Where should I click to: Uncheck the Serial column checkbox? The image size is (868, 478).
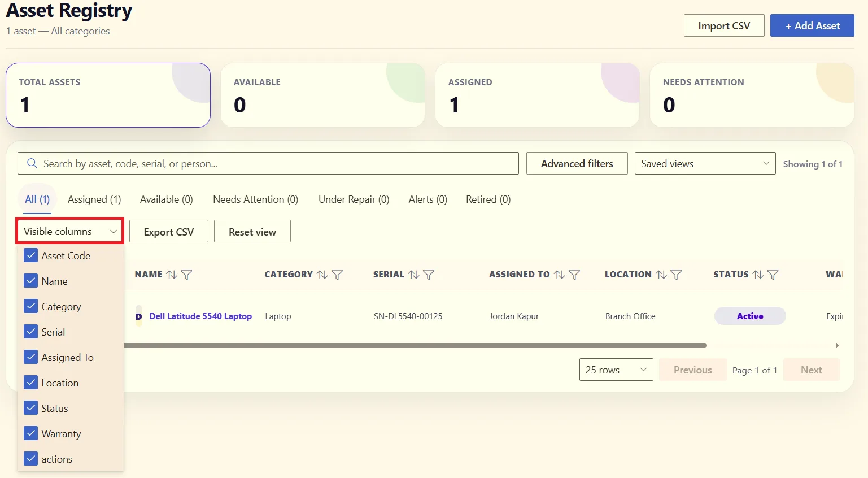(x=31, y=332)
